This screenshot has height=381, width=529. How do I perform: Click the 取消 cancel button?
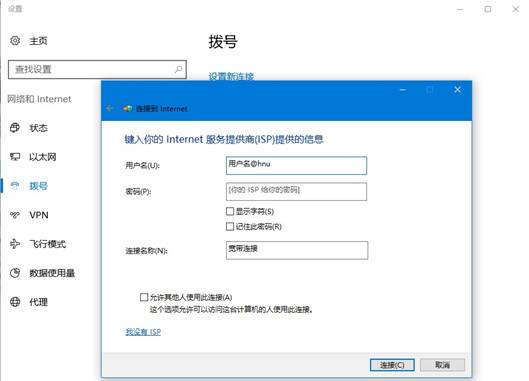point(442,365)
